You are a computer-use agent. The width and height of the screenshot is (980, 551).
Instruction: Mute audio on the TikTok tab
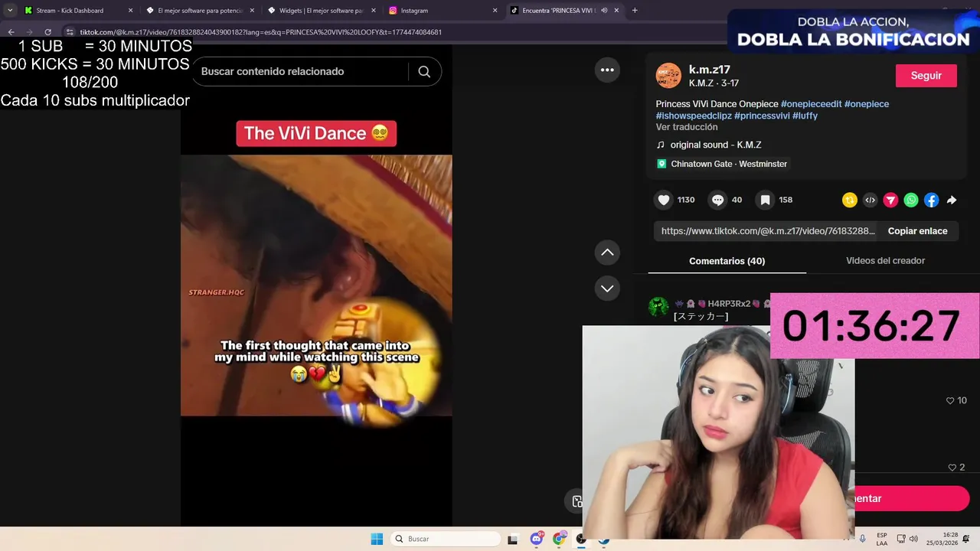pyautogui.click(x=604, y=11)
